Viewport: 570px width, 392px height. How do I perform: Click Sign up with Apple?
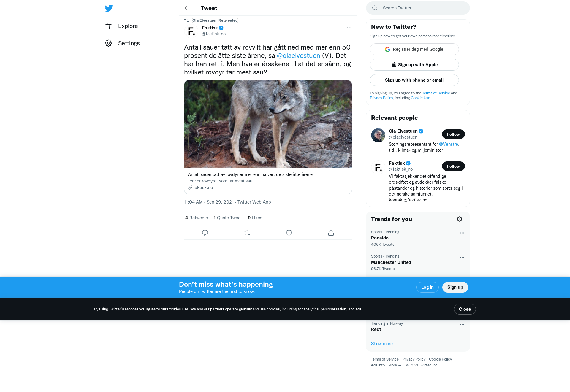pyautogui.click(x=414, y=65)
